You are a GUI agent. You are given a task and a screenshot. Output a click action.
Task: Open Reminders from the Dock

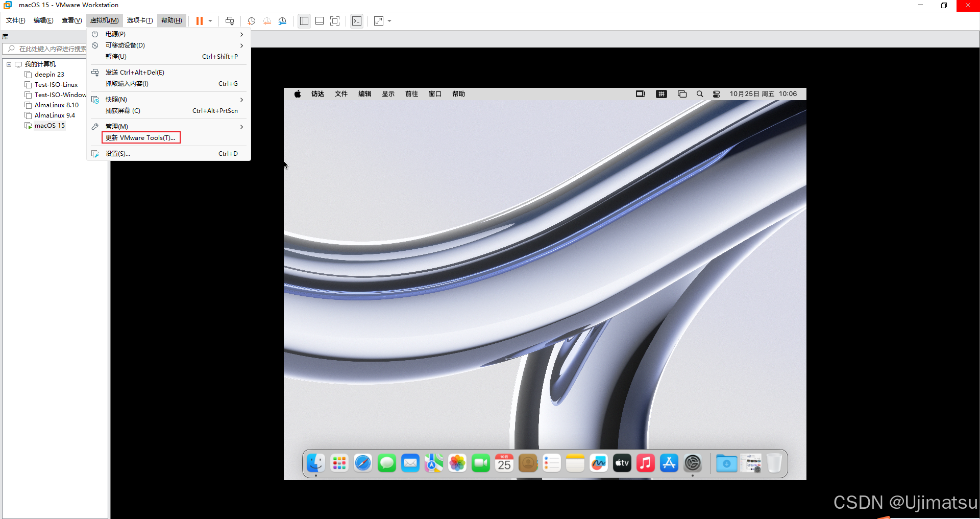pyautogui.click(x=552, y=463)
